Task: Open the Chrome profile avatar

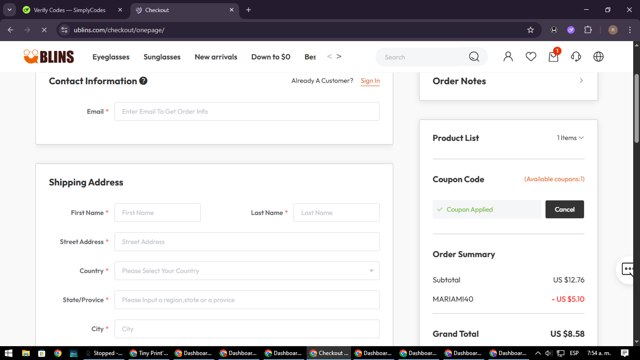Action: coord(613,30)
